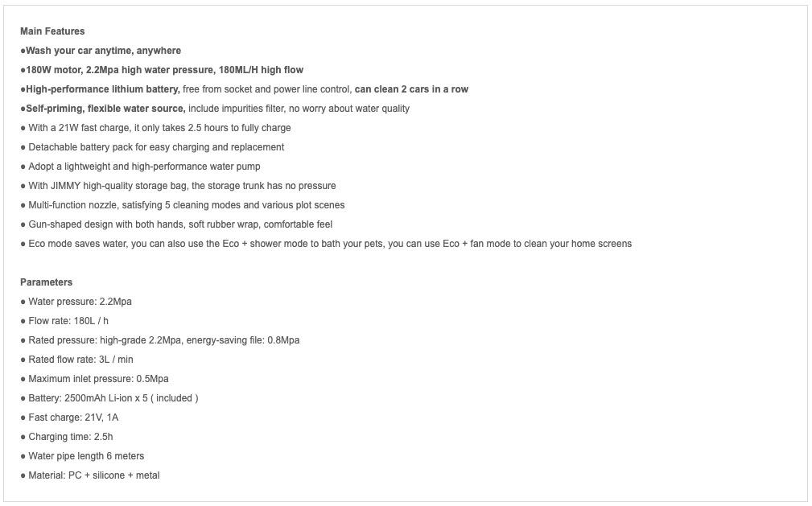The image size is (812, 506).
Task: Click the 'Charging time: 2.5h' parameter
Action: pos(71,437)
